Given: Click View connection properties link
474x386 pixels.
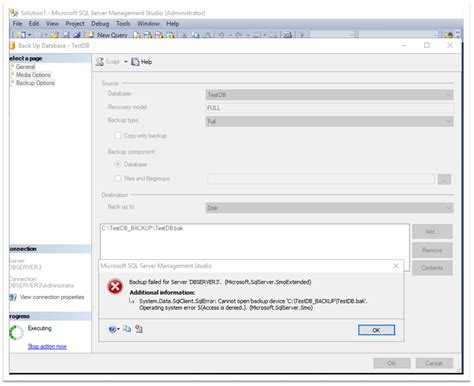Looking at the screenshot, I should [52, 297].
